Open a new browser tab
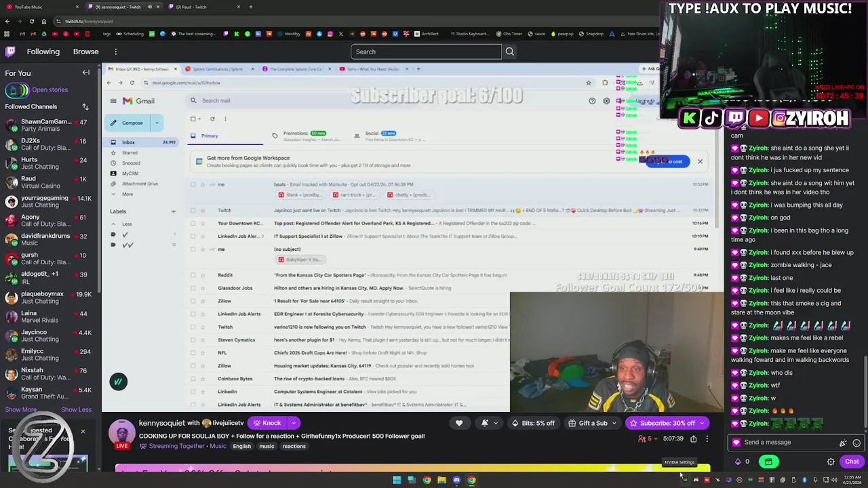This screenshot has height=488, width=868. 251,7
